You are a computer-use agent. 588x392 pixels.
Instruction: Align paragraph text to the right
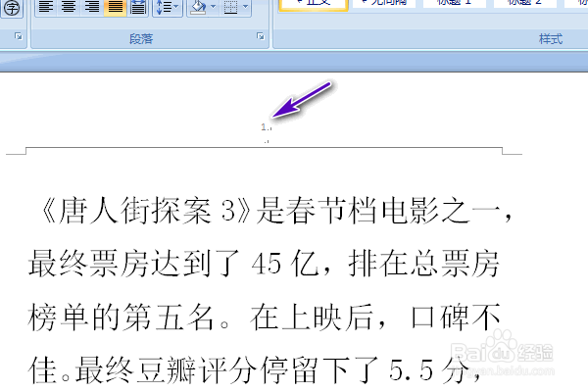click(x=92, y=7)
